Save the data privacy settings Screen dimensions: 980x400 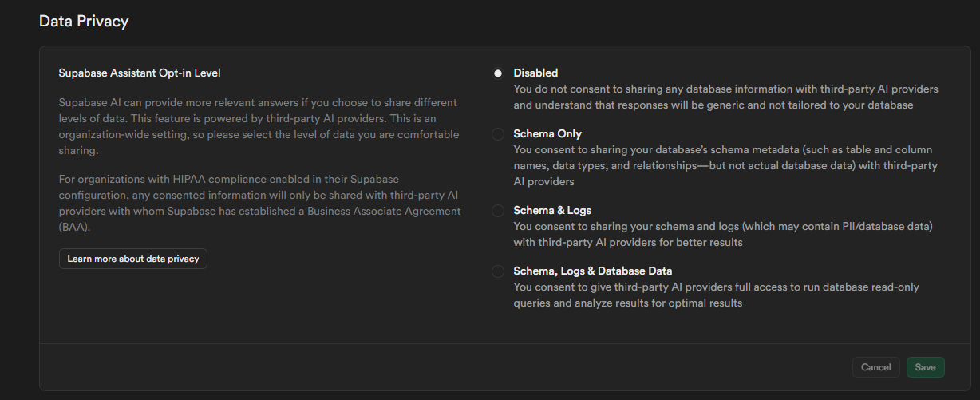coord(925,367)
